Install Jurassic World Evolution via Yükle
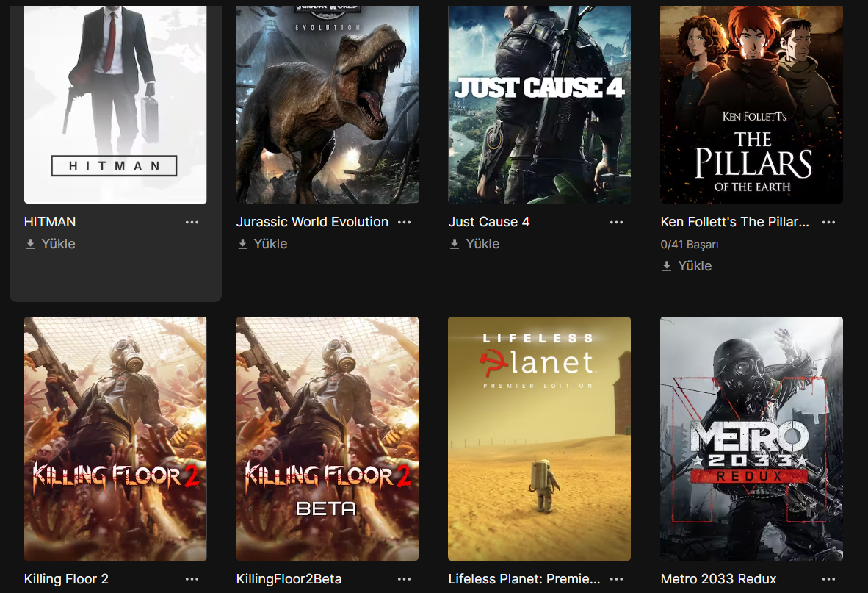The image size is (868, 593). click(262, 244)
